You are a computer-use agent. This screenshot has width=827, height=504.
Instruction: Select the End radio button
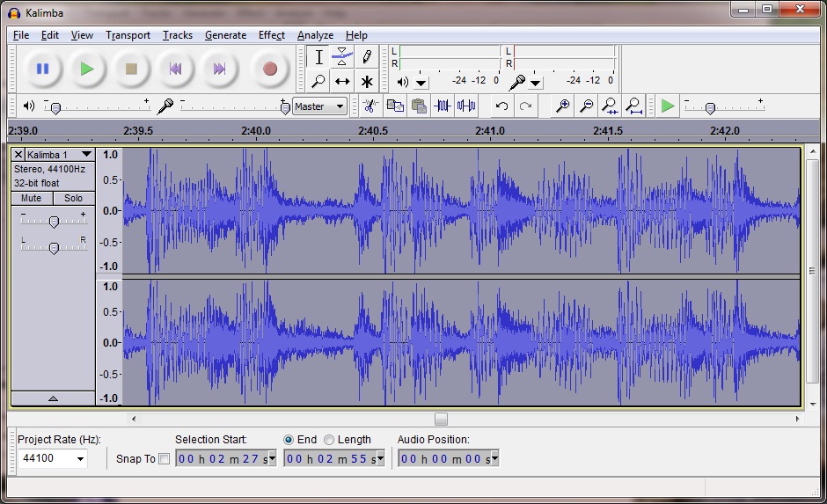click(x=289, y=440)
